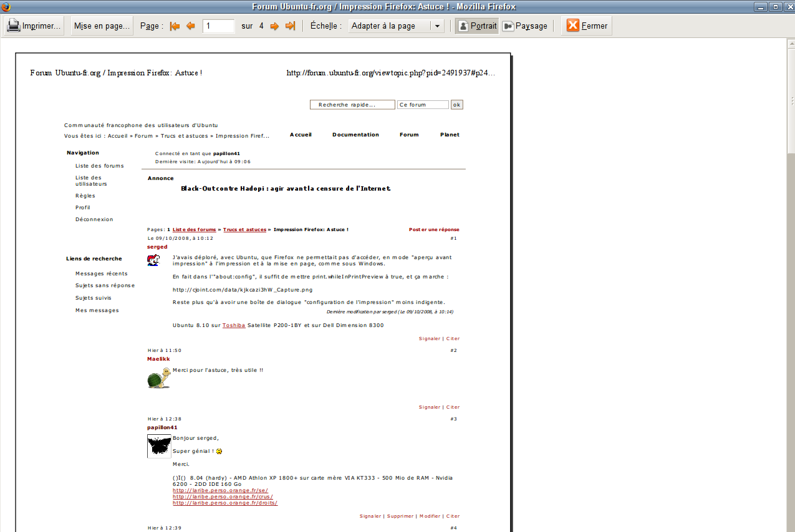Click the Poster une réponse link
Image resolution: width=795 pixels, height=532 pixels.
[434, 230]
